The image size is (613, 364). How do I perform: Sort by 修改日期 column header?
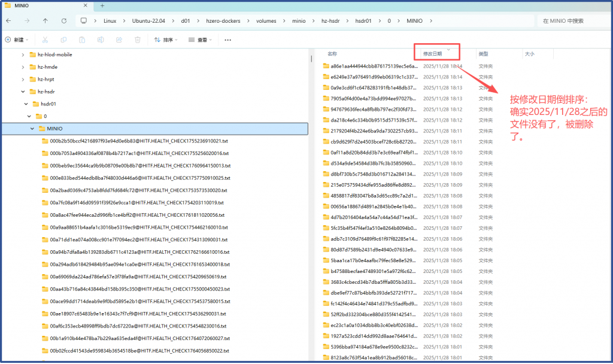click(433, 54)
